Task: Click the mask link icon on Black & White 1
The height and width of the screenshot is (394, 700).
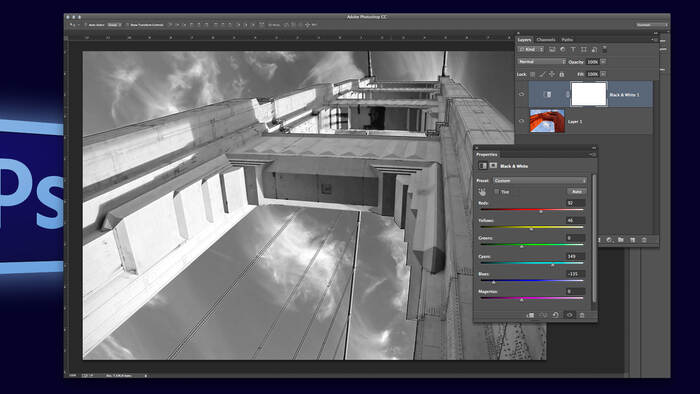Action: click(x=567, y=94)
